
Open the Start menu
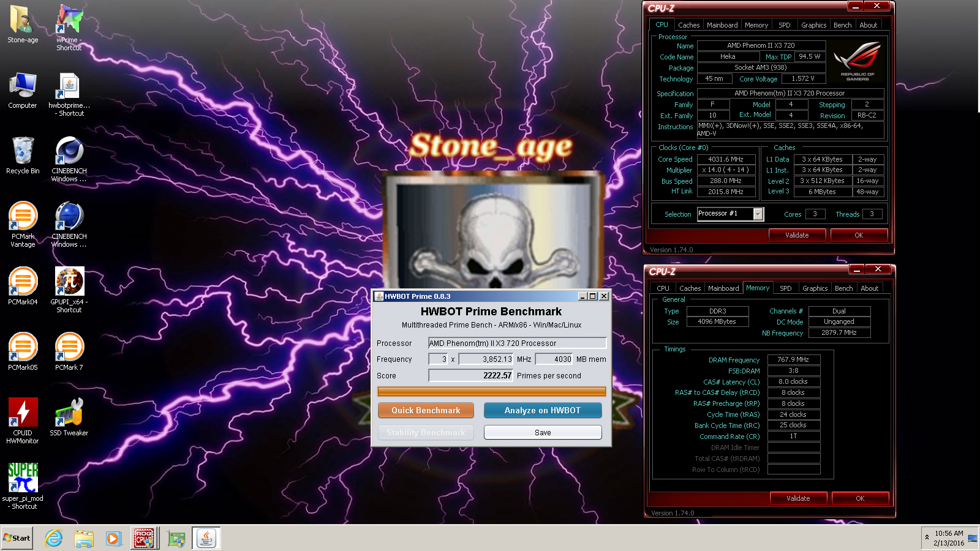[17, 538]
